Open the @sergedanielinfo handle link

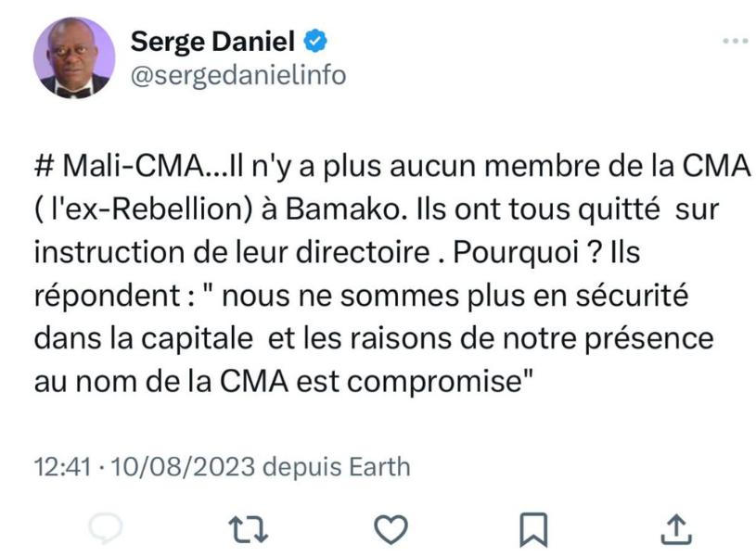[x=238, y=76]
